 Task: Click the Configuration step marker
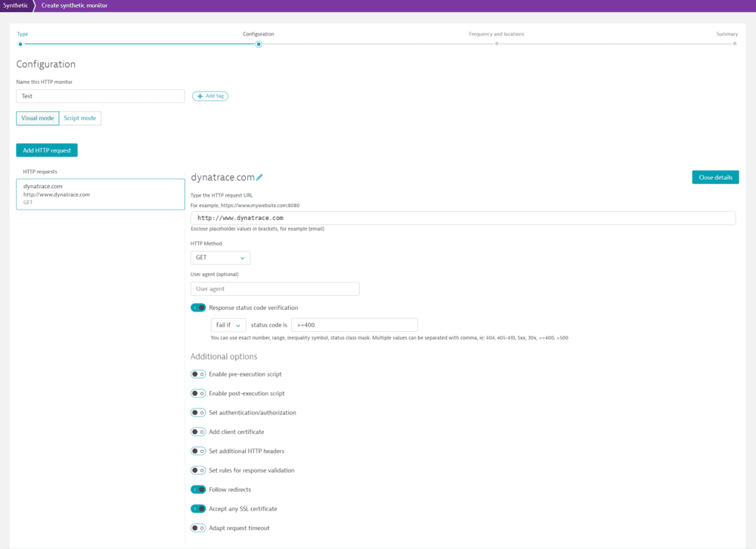pos(258,44)
